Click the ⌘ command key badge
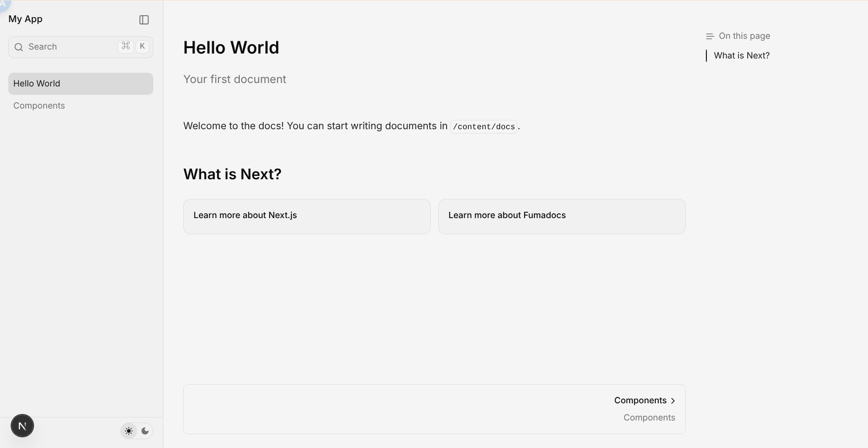 (x=126, y=46)
